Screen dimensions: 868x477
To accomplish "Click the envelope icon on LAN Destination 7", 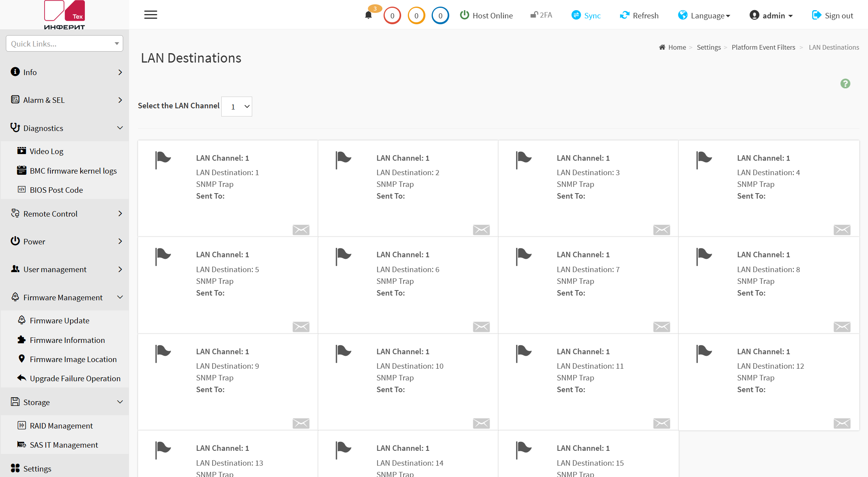I will tap(662, 327).
